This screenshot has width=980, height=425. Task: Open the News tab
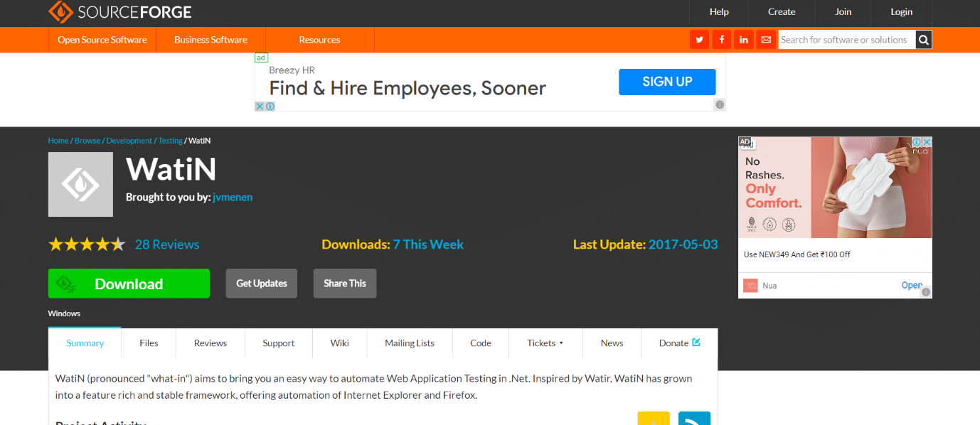coord(612,343)
